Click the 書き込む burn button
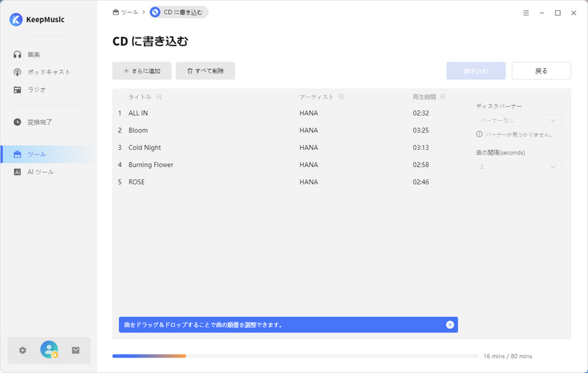588x373 pixels. 476,71
